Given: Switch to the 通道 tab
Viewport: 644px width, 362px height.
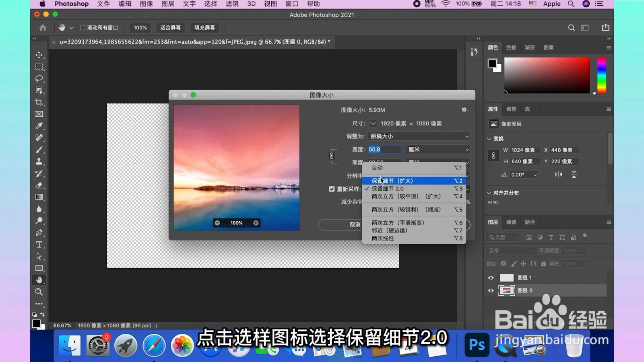Looking at the screenshot, I should [511, 222].
